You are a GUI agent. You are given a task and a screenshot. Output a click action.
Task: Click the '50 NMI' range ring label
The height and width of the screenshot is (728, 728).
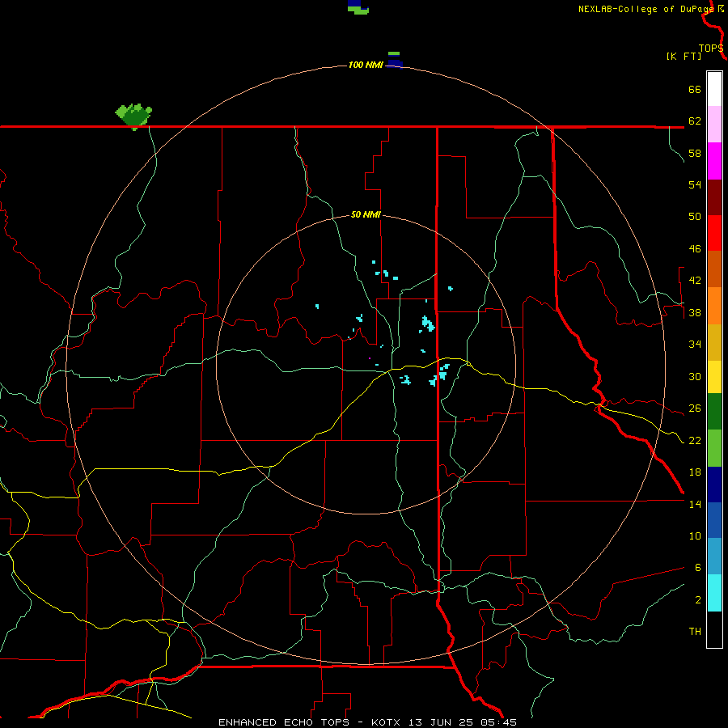366,214
